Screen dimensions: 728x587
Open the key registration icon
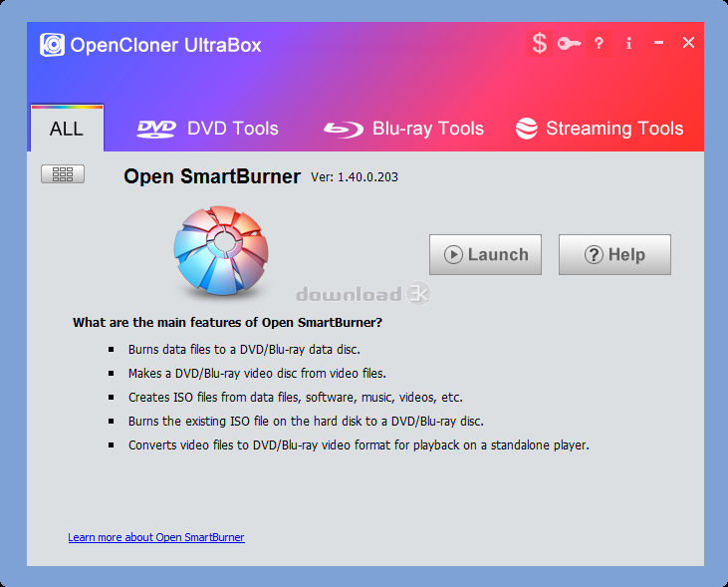pos(570,44)
